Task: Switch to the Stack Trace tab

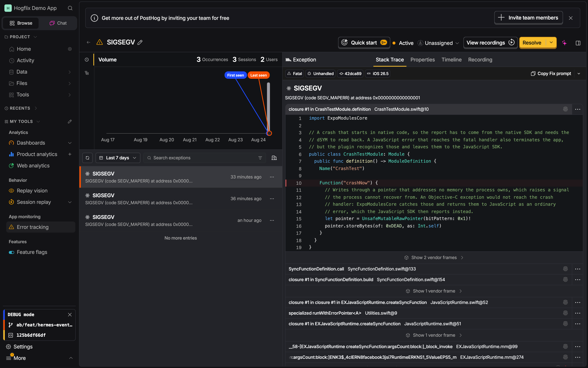Action: 390,60
